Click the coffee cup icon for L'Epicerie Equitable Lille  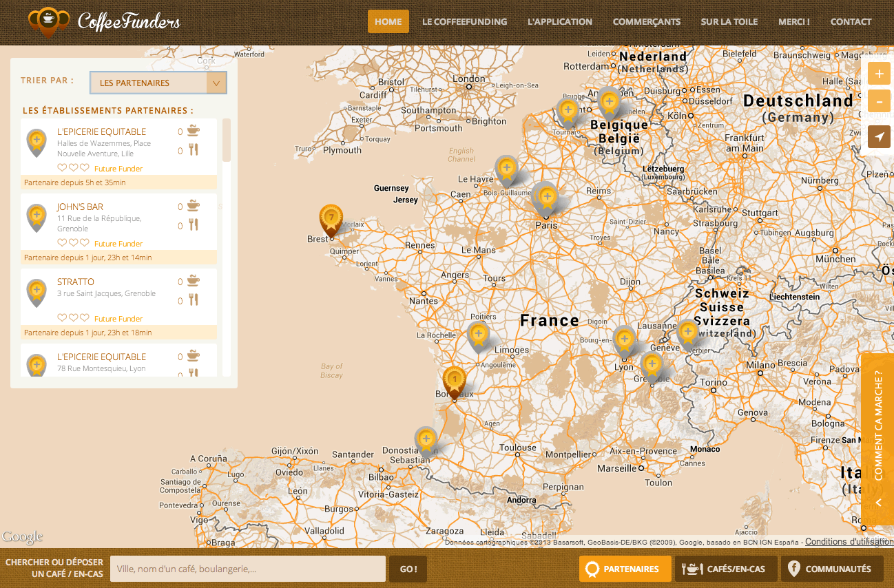193,130
